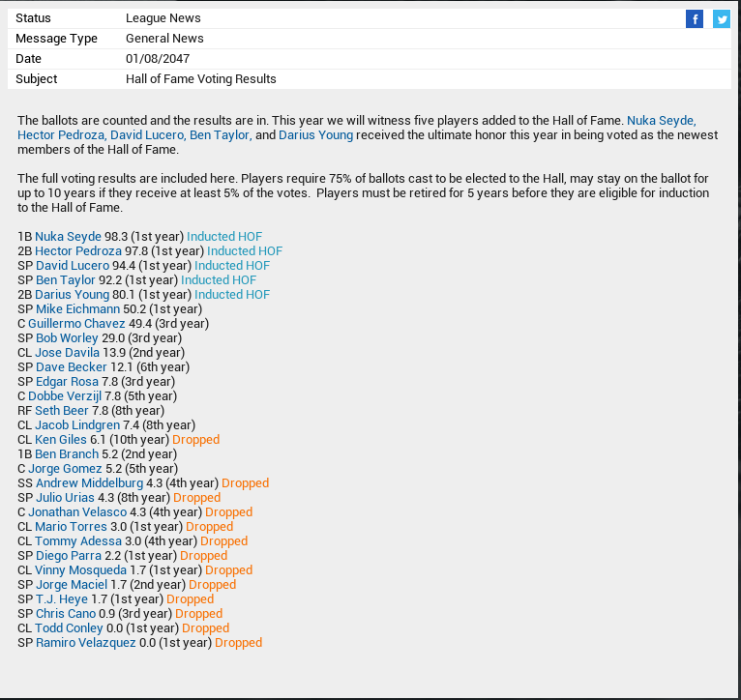Click the Guillermo Chavez player link

click(76, 324)
